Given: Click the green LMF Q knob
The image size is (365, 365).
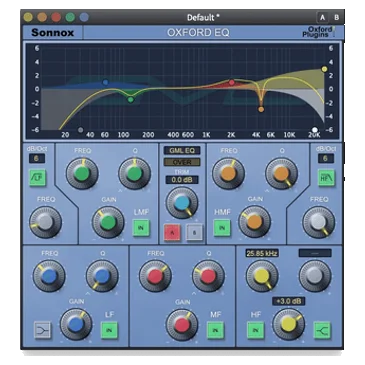Looking at the screenshot, I should 135,173.
